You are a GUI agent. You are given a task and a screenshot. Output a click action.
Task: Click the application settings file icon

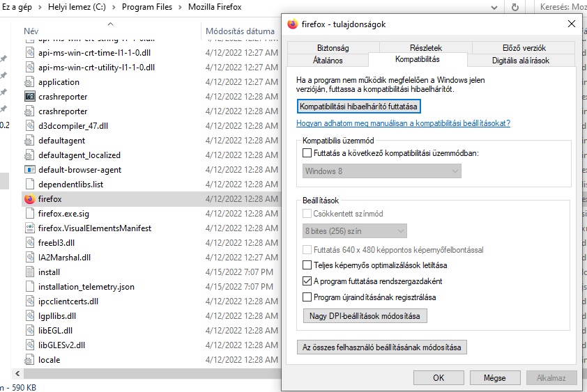29,82
